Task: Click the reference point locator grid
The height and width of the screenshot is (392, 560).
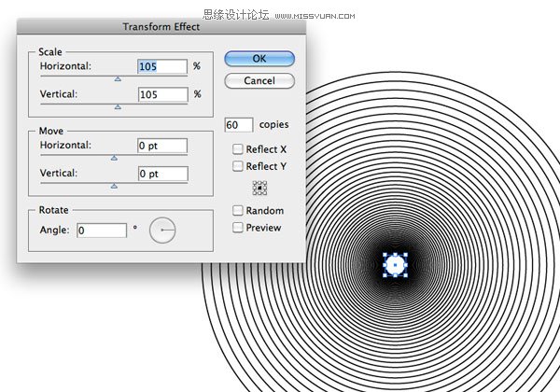Action: point(259,188)
